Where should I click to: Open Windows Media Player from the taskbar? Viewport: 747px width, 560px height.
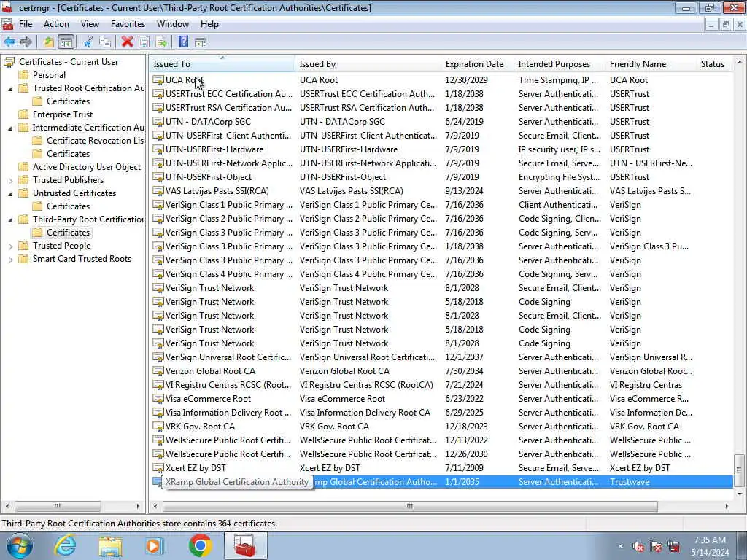click(154, 545)
